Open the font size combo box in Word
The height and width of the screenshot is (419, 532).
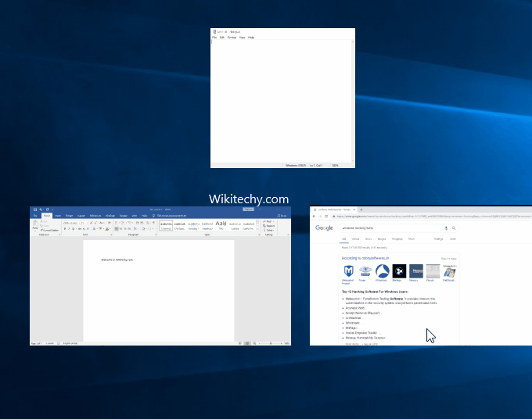click(84, 223)
